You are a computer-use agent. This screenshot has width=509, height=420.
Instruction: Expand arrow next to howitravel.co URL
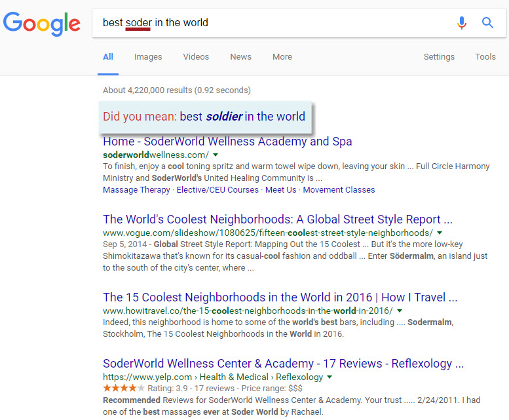click(x=400, y=311)
